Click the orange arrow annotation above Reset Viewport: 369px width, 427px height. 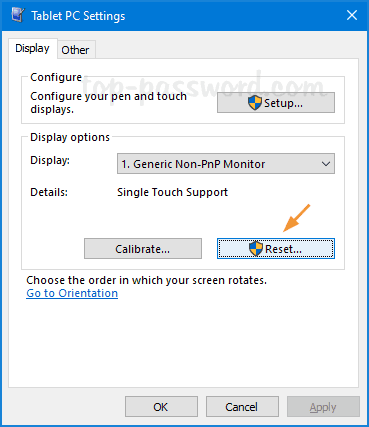[x=296, y=218]
